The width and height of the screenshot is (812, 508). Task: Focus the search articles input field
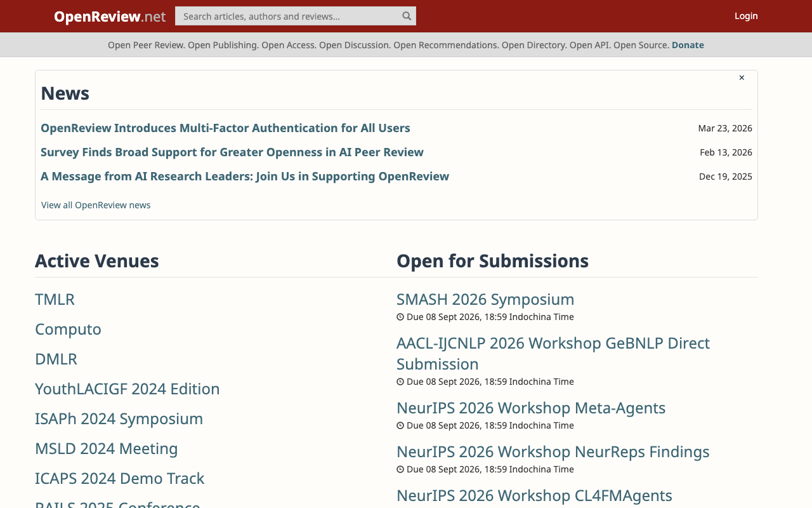(x=296, y=16)
